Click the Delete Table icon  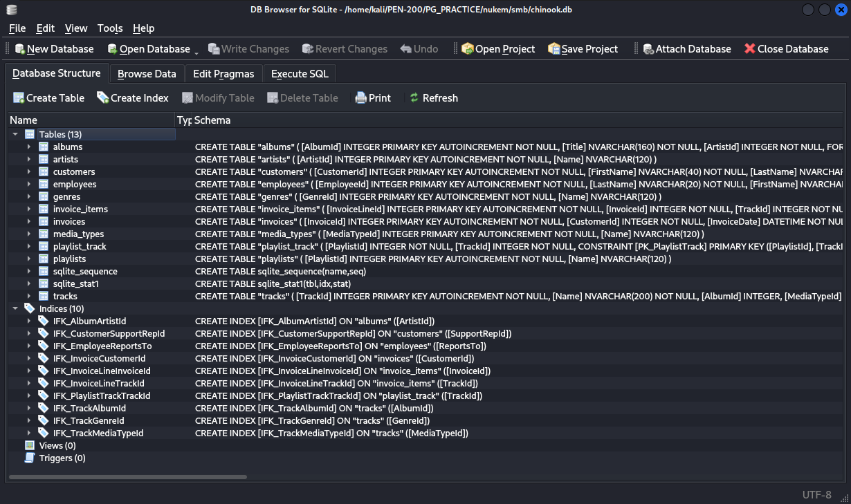(273, 97)
